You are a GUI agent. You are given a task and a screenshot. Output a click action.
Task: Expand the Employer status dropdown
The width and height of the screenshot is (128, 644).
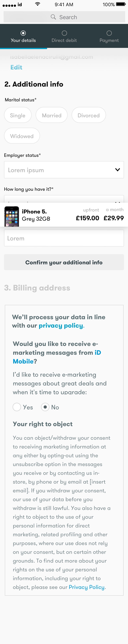click(x=64, y=170)
